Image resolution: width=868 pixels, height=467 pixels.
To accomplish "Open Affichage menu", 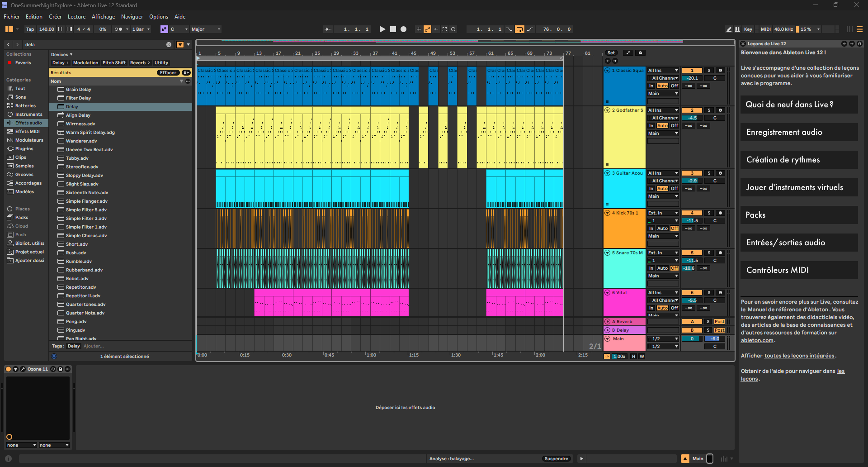I will (x=103, y=17).
